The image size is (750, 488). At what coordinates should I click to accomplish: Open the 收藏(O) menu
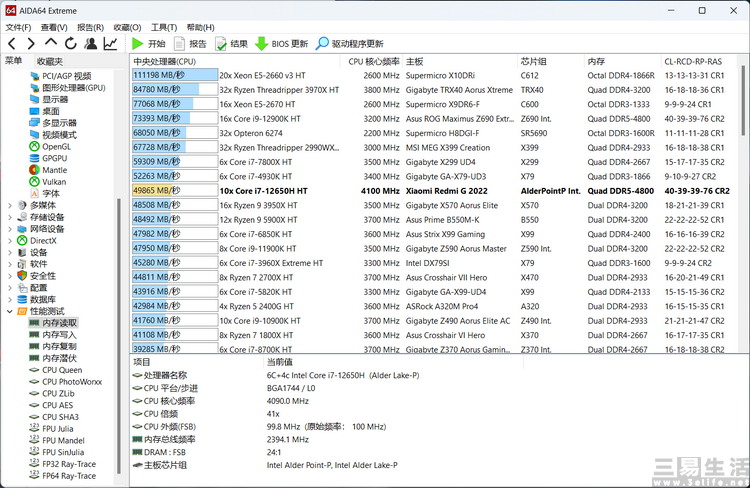[x=127, y=27]
